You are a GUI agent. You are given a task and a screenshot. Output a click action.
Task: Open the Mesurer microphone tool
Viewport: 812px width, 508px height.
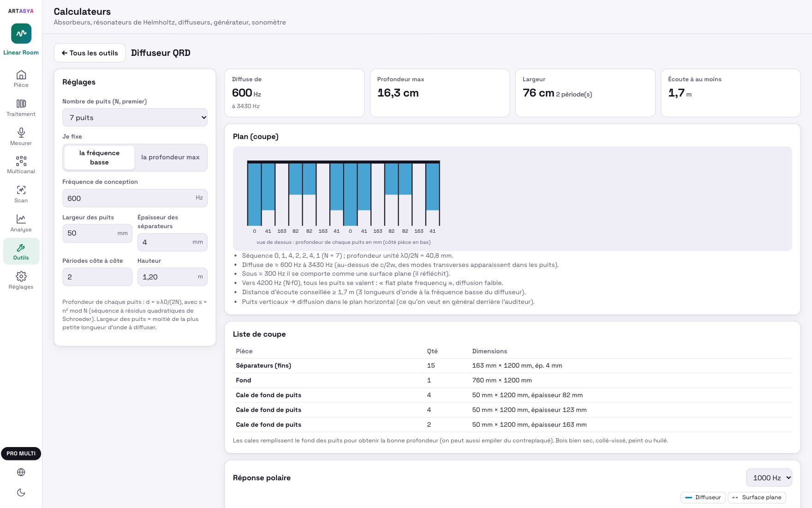21,137
